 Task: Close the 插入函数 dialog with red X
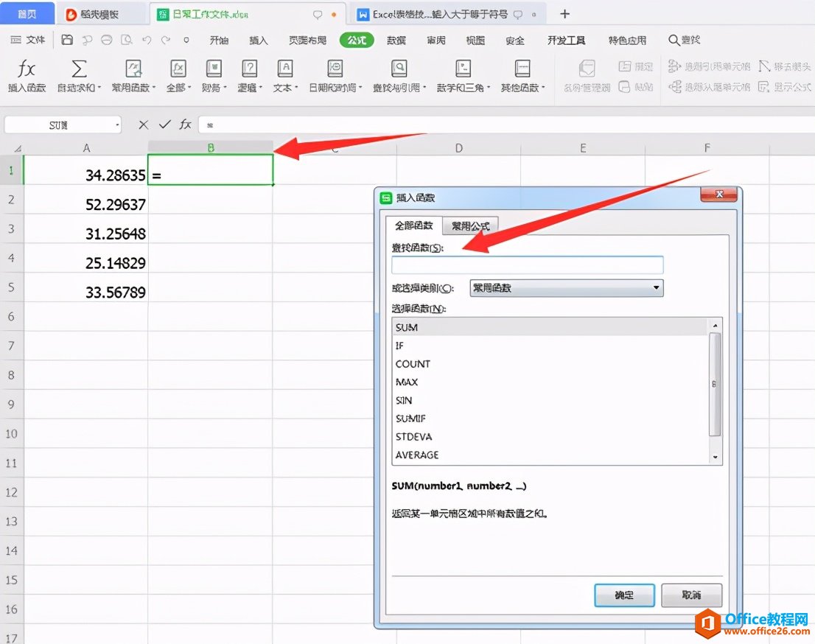[719, 195]
